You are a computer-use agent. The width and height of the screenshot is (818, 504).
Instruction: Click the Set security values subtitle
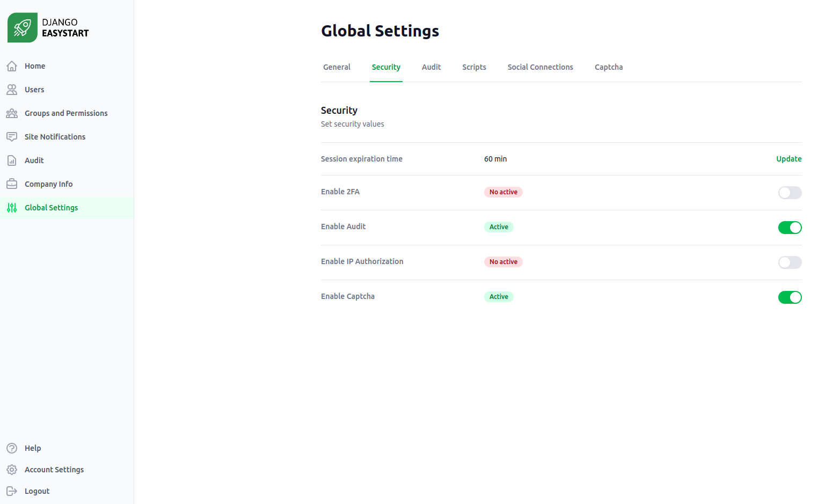pos(353,124)
